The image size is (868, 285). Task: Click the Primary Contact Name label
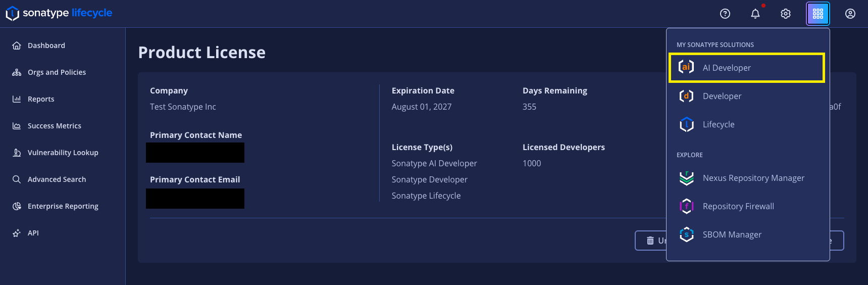tap(196, 135)
